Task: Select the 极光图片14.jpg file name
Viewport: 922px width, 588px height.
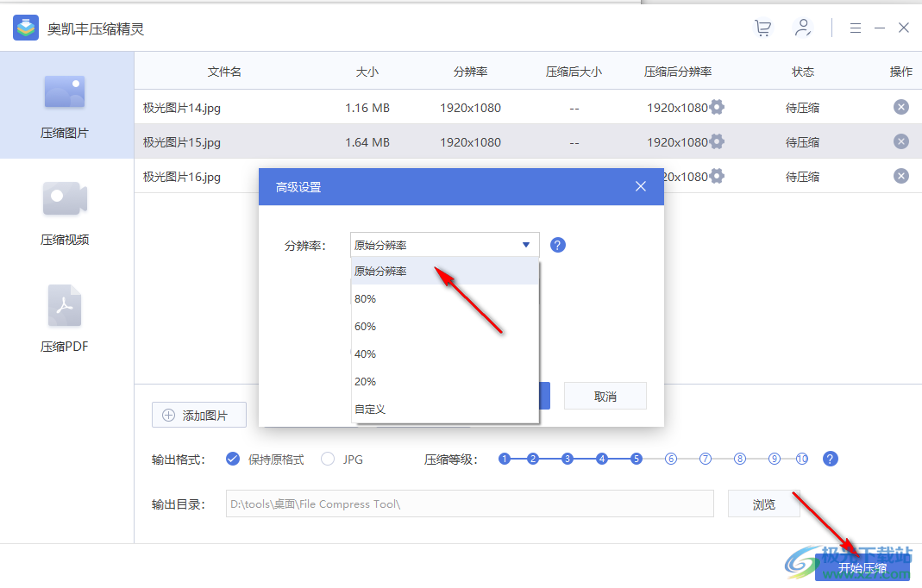Action: click(x=182, y=108)
